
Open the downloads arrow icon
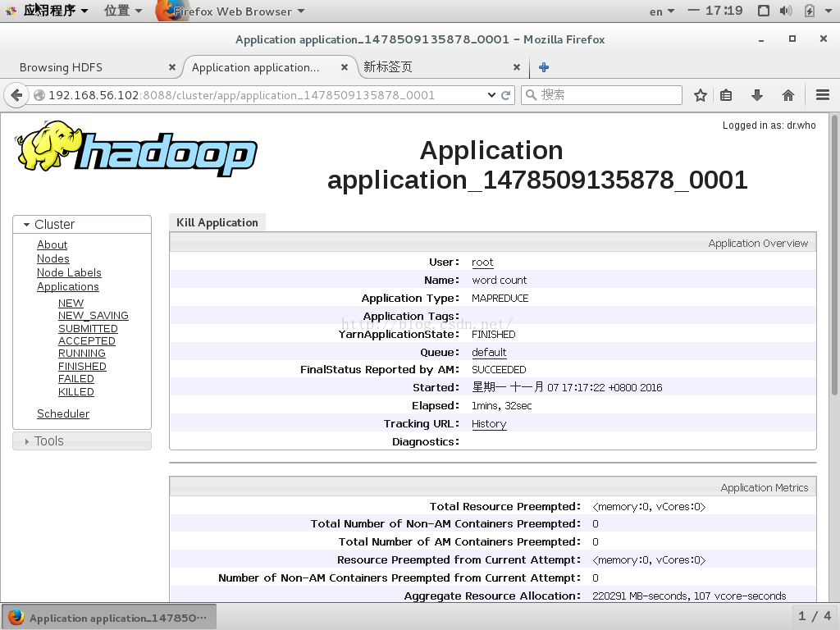coord(757,95)
